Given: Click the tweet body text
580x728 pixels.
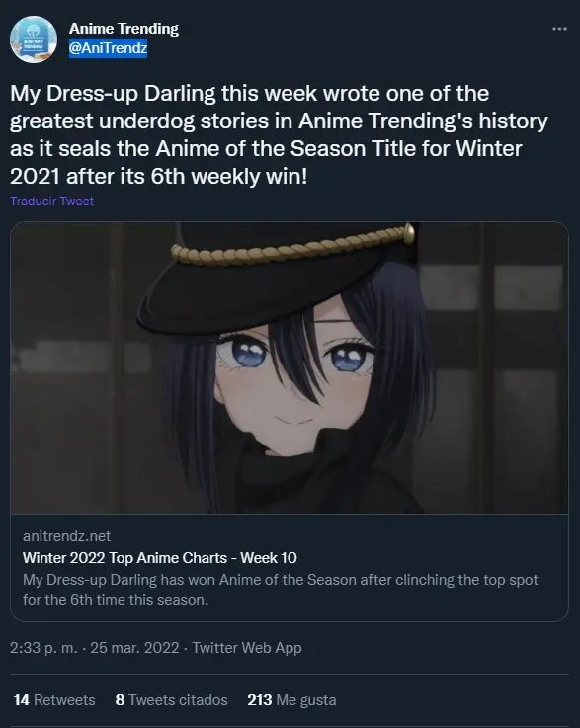Looking at the screenshot, I should coord(279,134).
